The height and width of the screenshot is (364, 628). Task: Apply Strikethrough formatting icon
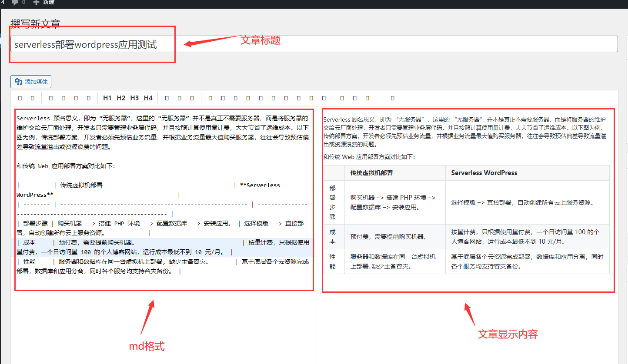(x=63, y=98)
